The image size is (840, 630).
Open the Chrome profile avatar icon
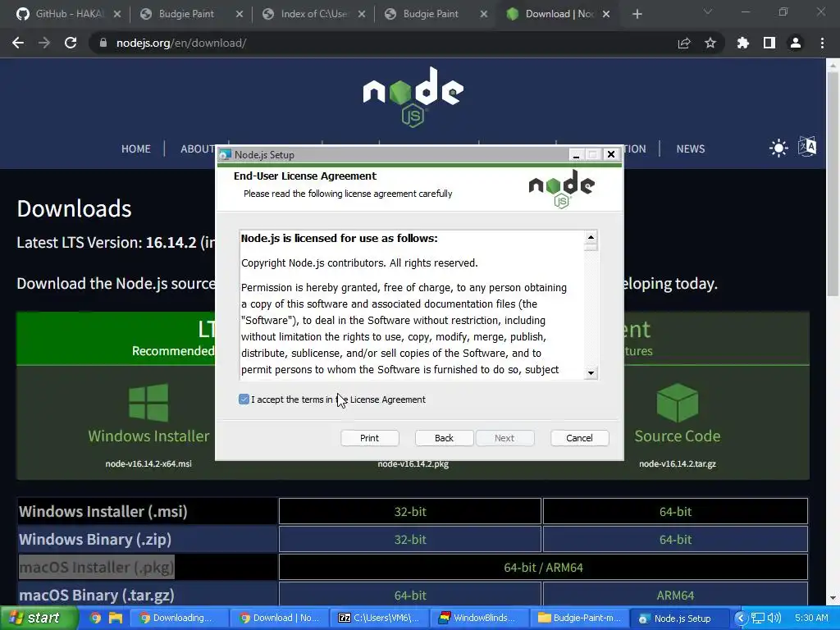coord(796,43)
